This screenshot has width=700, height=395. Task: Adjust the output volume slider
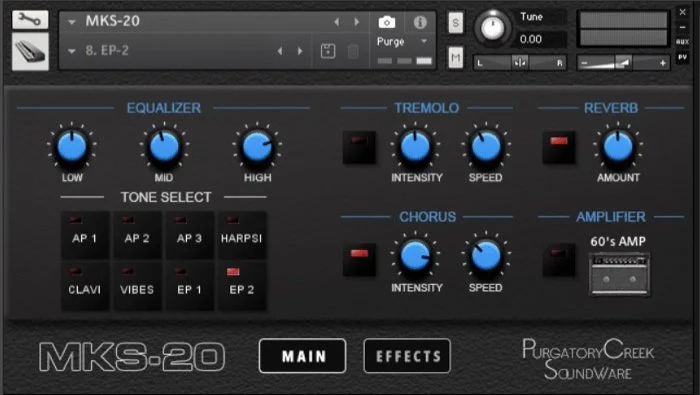click(624, 63)
